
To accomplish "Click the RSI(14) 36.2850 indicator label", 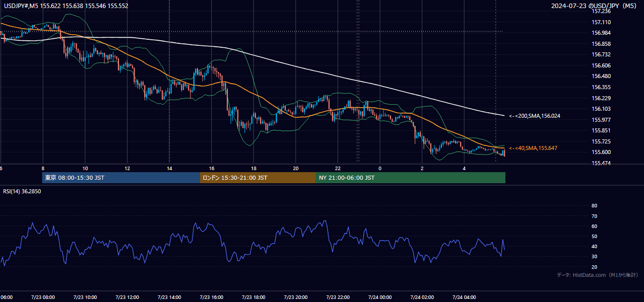I will point(22,191).
